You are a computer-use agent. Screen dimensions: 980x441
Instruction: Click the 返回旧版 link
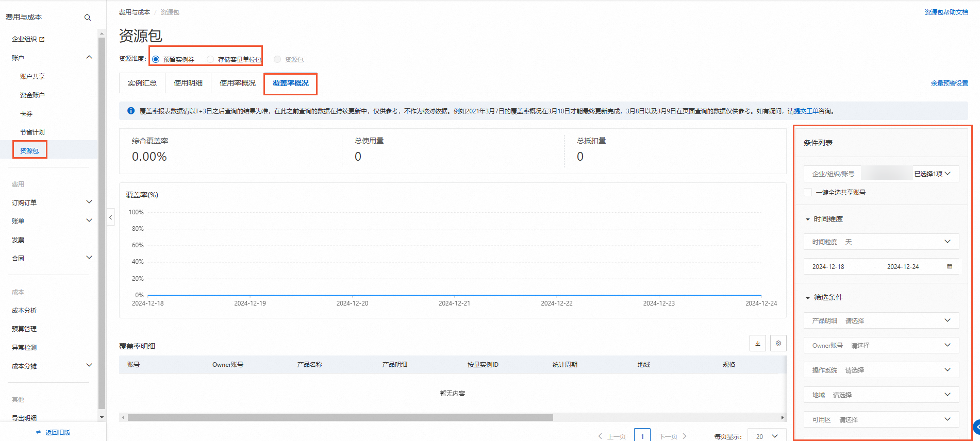click(58, 432)
